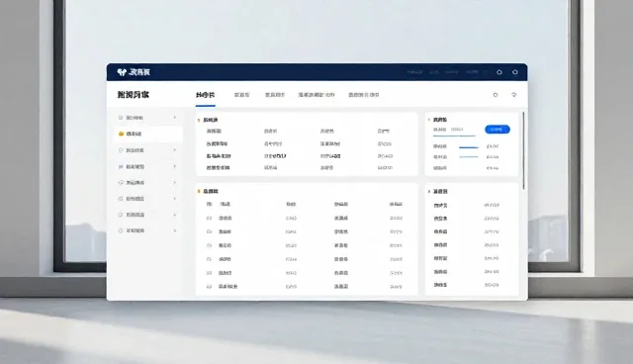Click the app logo in the navy header
Screen dimensions: 633x364
click(122, 72)
